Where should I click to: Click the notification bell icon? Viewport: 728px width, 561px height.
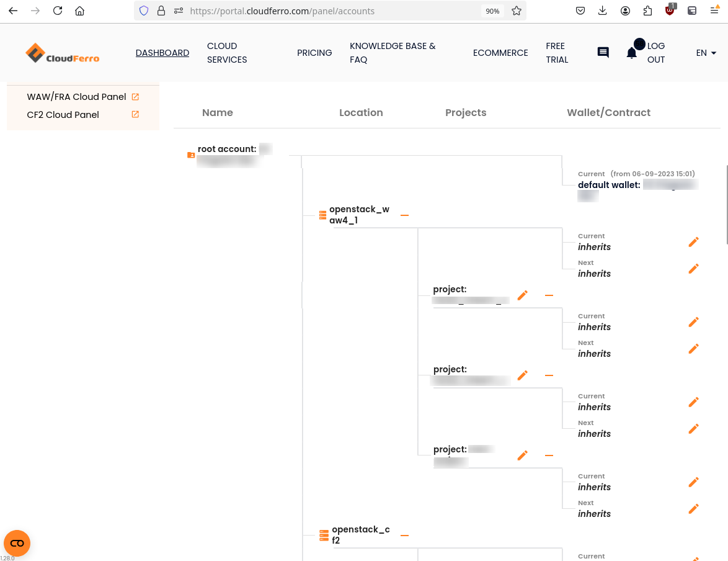tap(631, 53)
